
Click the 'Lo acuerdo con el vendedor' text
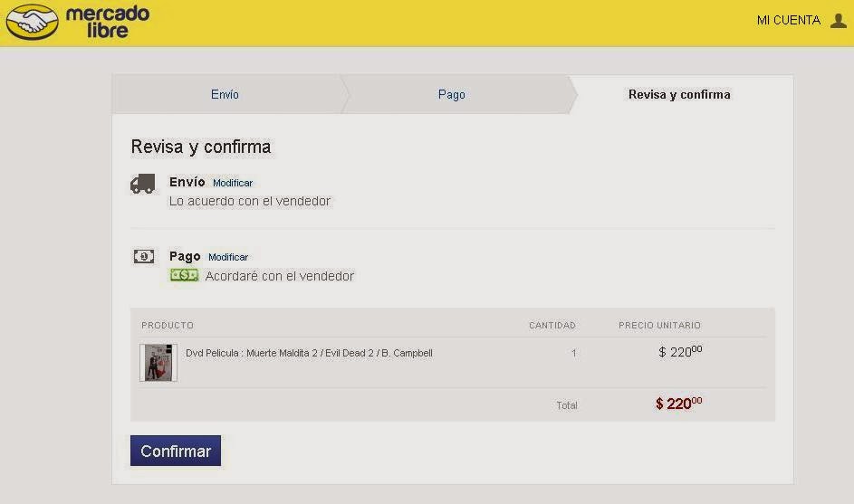pyautogui.click(x=250, y=201)
